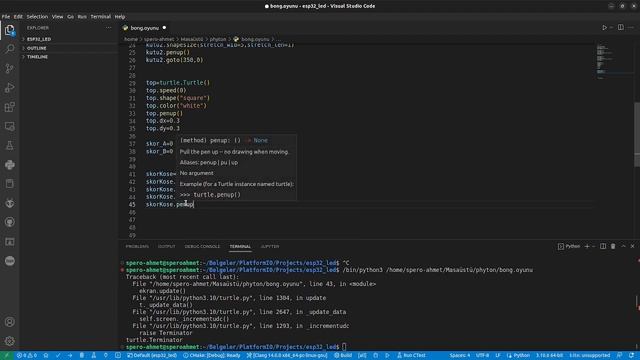The image size is (640, 360).
Task: Open the Run menu
Action: point(82,17)
